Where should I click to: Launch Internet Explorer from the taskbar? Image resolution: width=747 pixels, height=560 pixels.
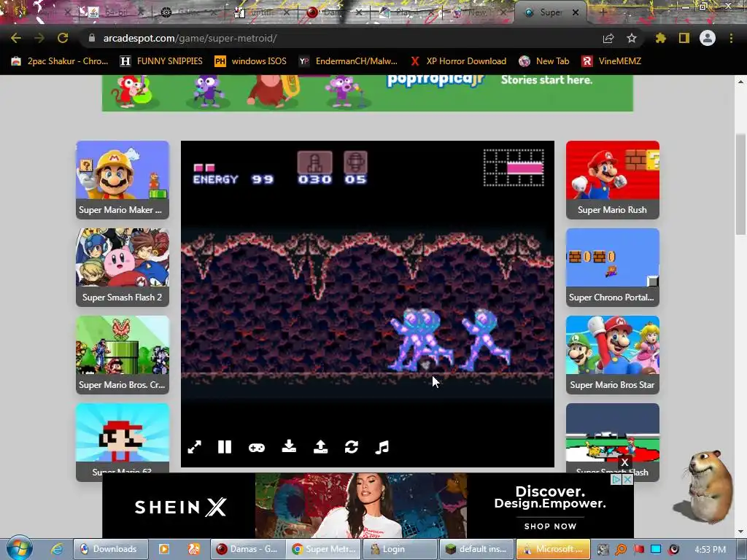[57, 549]
